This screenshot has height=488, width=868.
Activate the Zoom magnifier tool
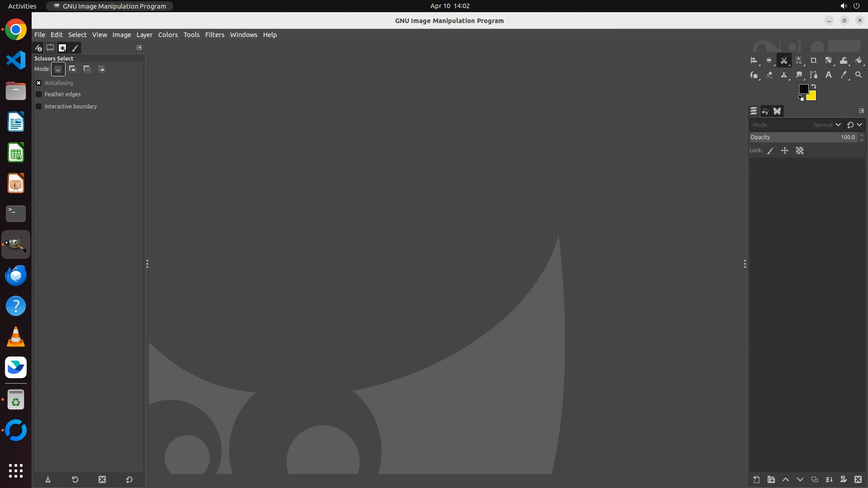coord(858,75)
